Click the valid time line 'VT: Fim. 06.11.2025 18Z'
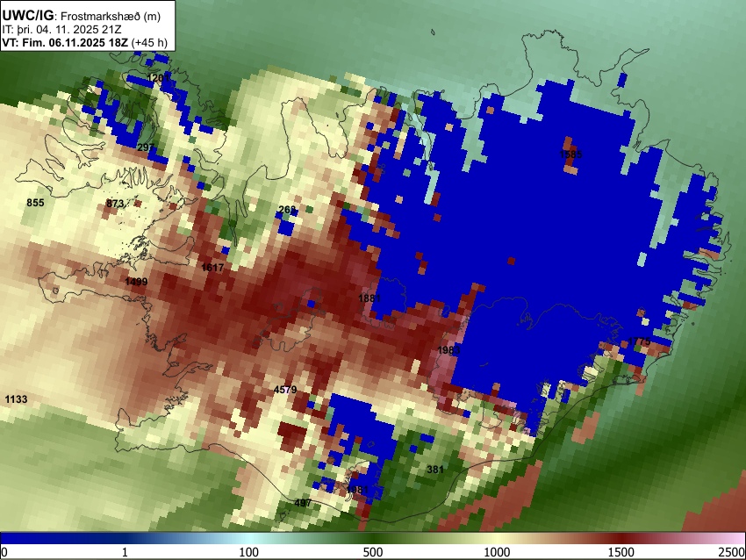Viewport: 746px width, 560px height. (x=65, y=42)
